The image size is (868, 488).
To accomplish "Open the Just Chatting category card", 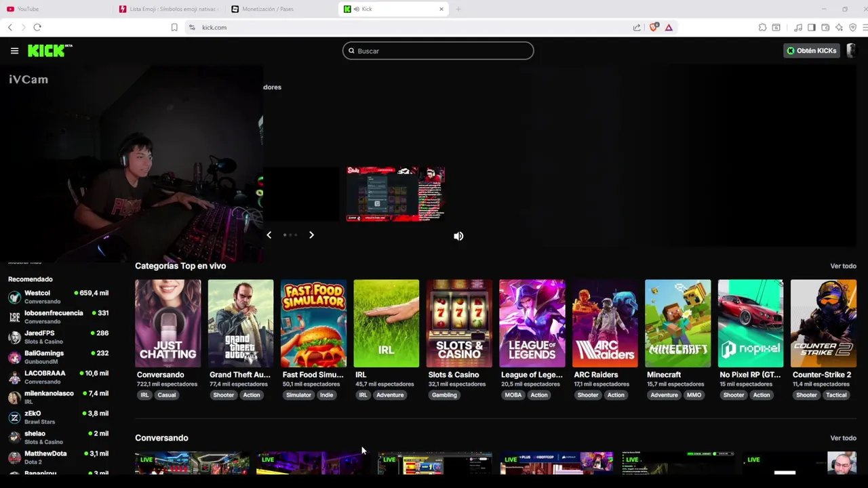I will click(x=167, y=323).
